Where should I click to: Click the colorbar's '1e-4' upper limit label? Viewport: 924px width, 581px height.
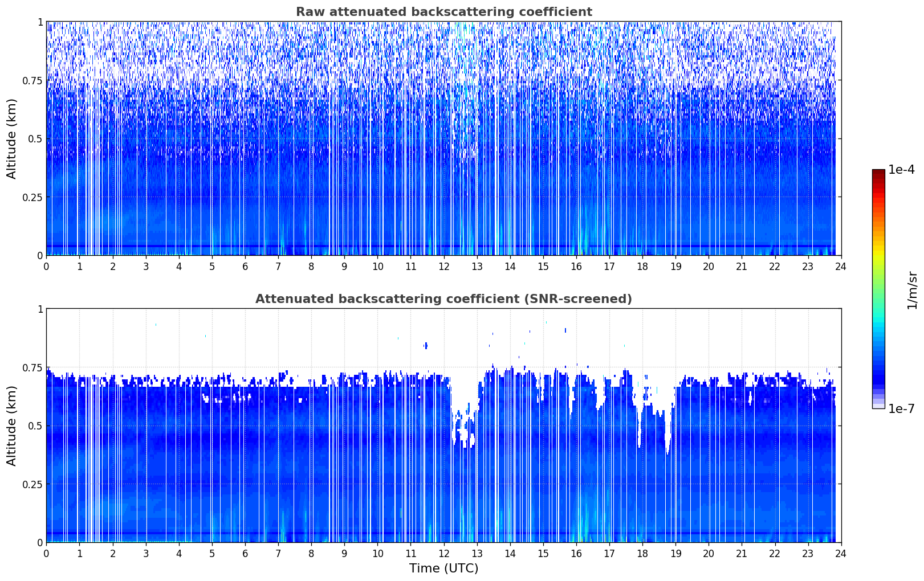point(901,170)
